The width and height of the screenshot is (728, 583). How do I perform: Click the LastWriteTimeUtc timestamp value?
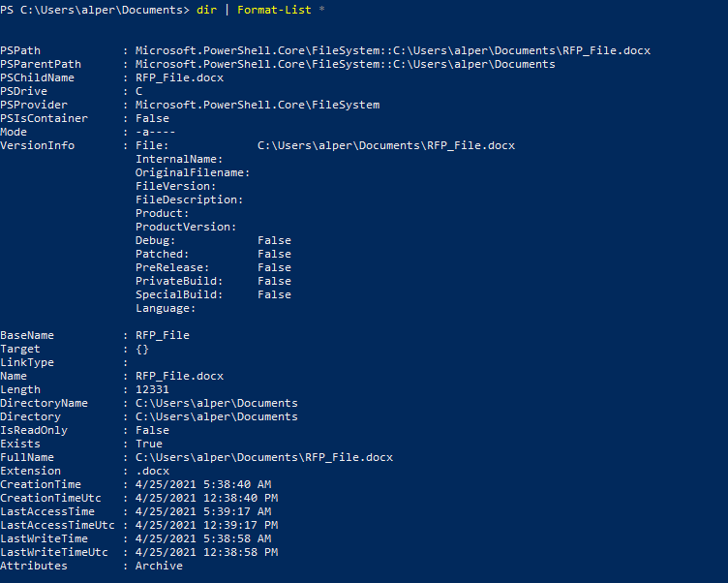coord(206,552)
